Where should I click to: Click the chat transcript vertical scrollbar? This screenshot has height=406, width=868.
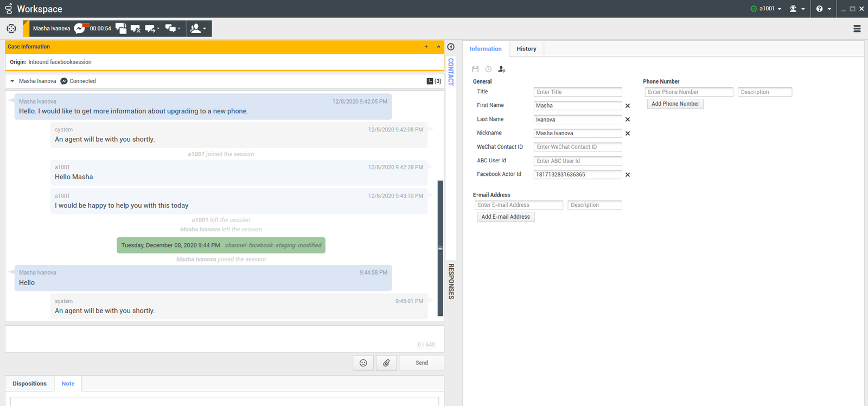[441, 248]
